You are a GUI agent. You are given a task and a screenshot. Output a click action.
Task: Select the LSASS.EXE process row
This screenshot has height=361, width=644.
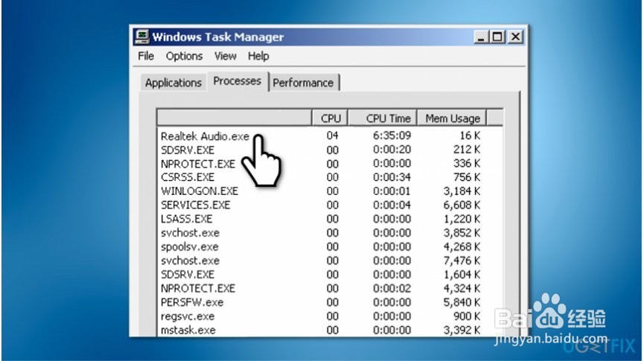(x=187, y=219)
